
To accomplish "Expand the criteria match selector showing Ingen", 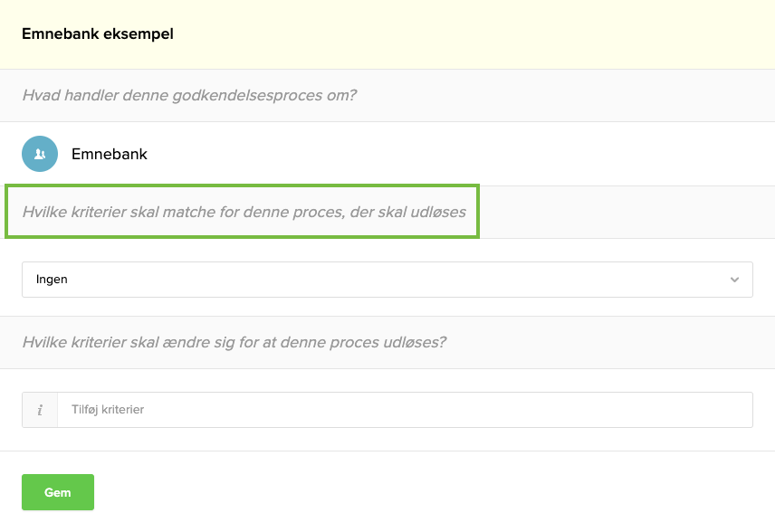I will coord(387,280).
